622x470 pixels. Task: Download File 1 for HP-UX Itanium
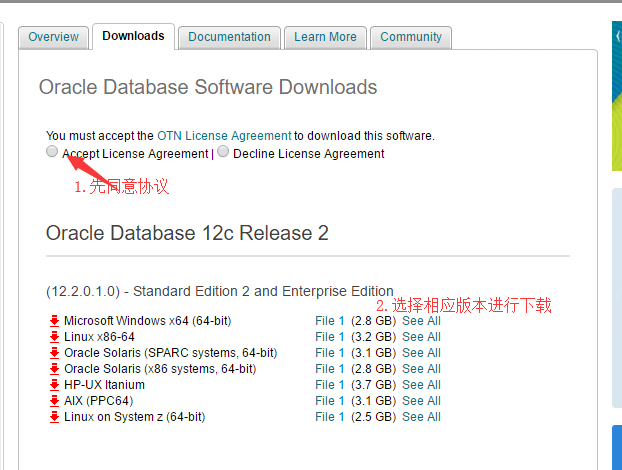tap(330, 385)
